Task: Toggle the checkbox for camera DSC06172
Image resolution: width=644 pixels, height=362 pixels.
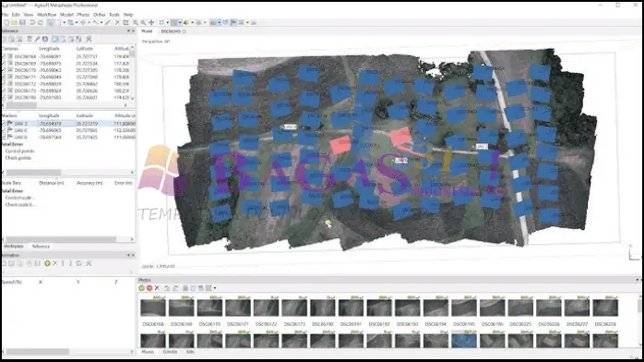Action: tap(4, 84)
